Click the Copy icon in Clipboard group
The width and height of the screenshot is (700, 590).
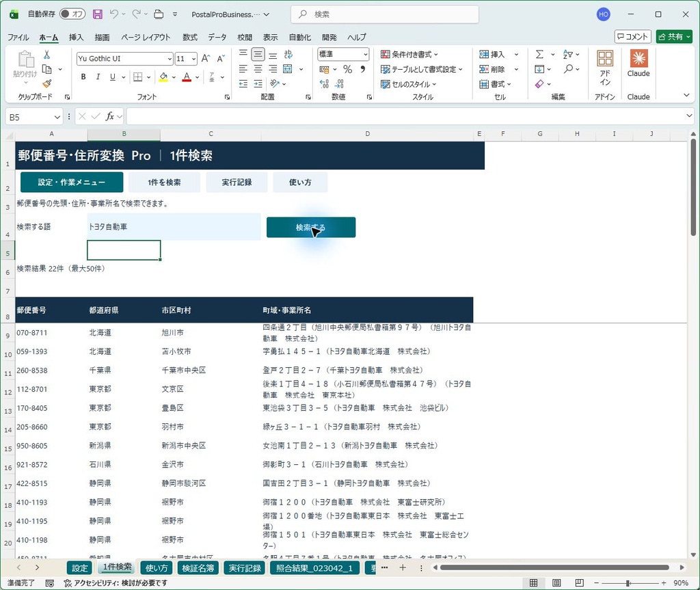46,69
